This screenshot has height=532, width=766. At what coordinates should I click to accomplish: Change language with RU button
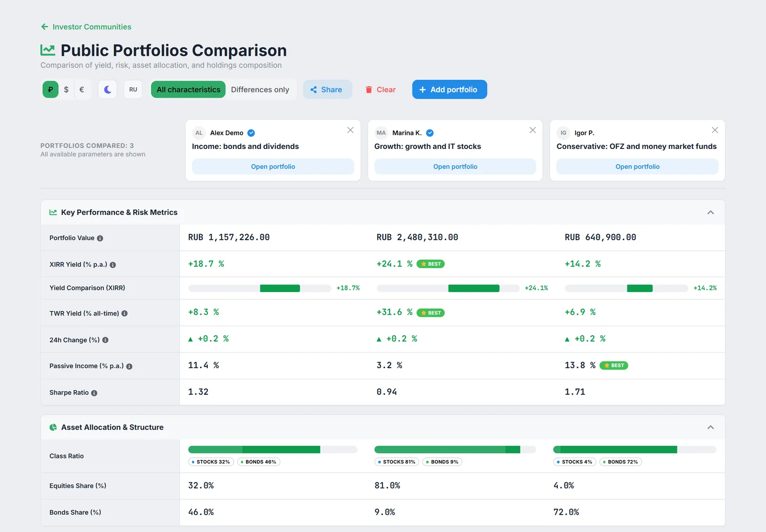[133, 90]
